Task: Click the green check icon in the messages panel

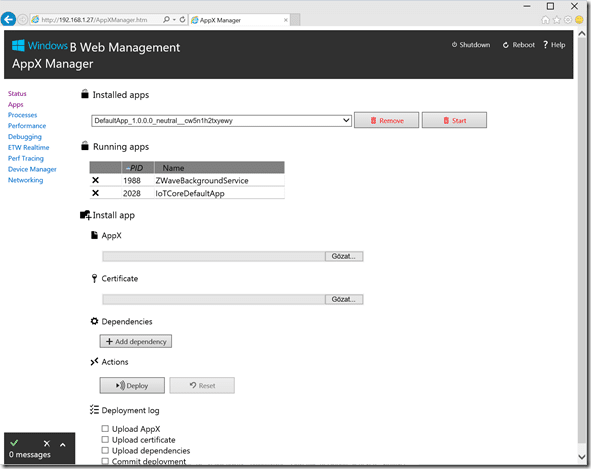Action: 14,443
